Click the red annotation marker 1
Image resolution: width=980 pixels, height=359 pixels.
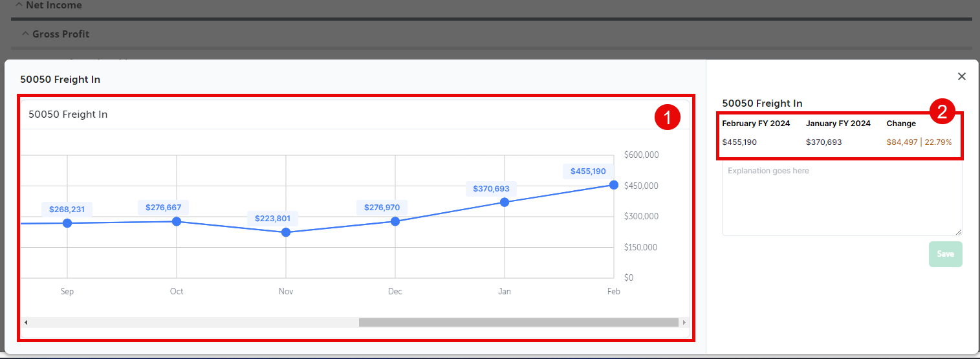[667, 117]
